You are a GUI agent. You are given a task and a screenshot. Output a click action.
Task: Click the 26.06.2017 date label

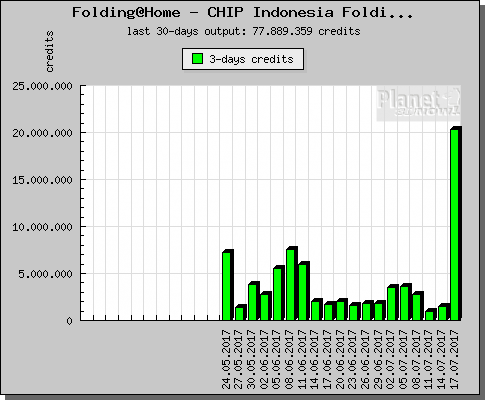(x=366, y=359)
